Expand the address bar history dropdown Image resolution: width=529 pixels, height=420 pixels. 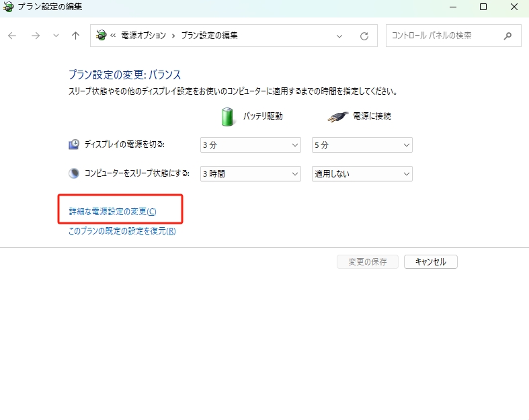(x=339, y=36)
